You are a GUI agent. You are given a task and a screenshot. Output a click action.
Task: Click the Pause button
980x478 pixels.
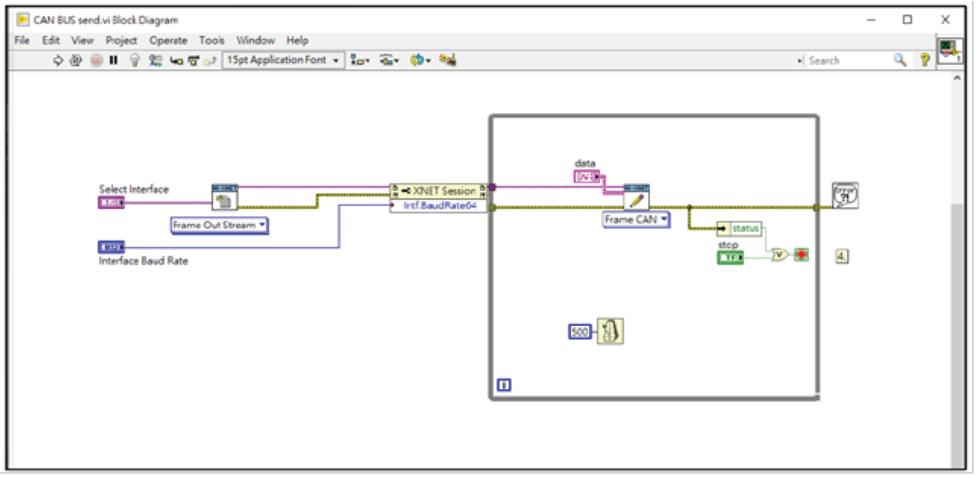coord(113,60)
